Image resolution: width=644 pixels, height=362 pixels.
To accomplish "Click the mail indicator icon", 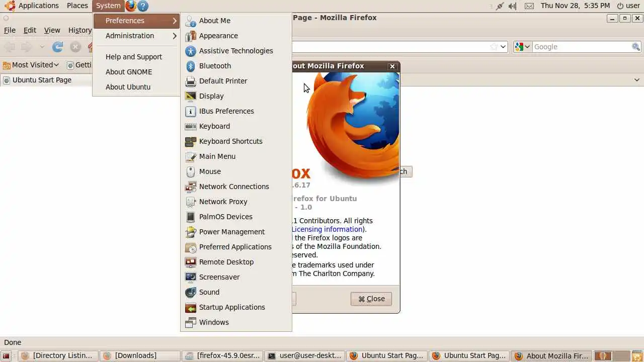I will 529,6.
